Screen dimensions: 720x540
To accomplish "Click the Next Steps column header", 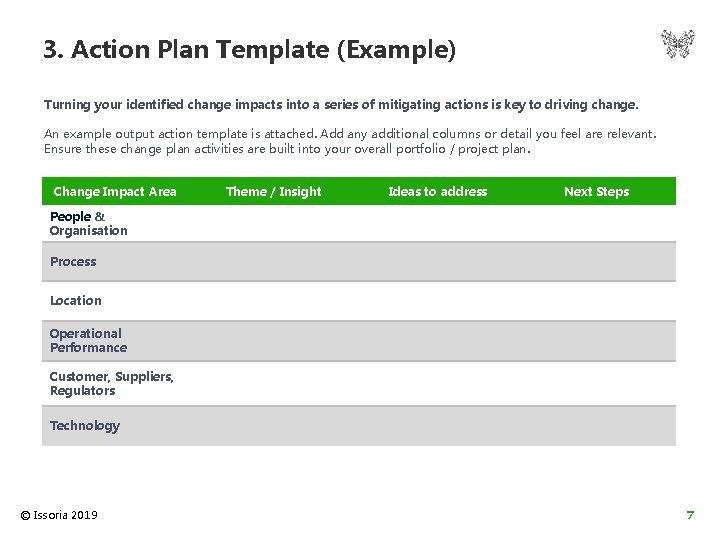I will 596,192.
